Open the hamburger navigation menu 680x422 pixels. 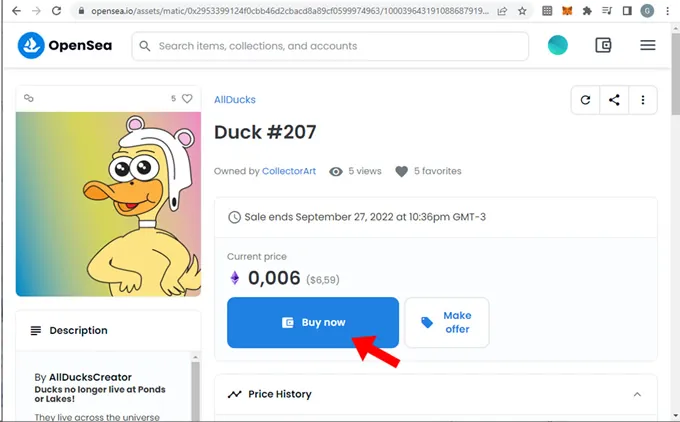pyautogui.click(x=647, y=46)
